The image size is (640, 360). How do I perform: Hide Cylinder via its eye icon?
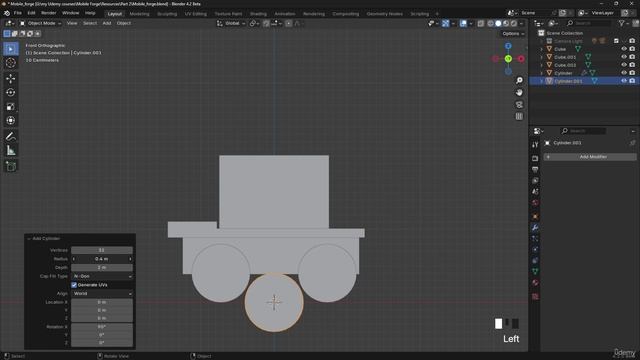click(624, 73)
